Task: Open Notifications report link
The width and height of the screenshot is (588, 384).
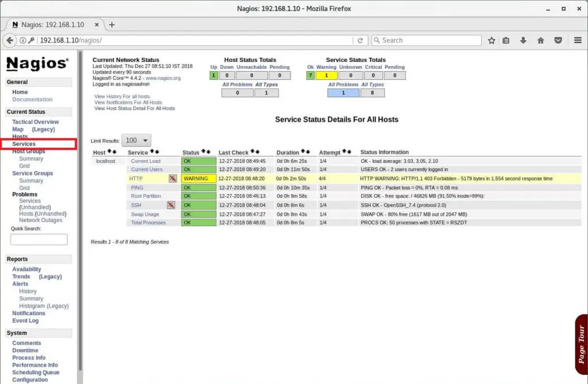Action: pos(29,313)
